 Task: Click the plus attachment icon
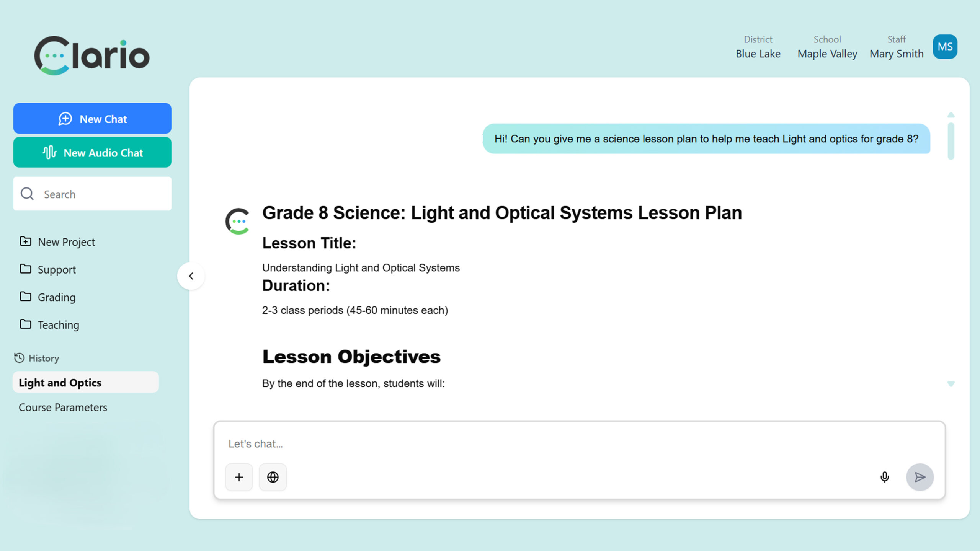[239, 477]
